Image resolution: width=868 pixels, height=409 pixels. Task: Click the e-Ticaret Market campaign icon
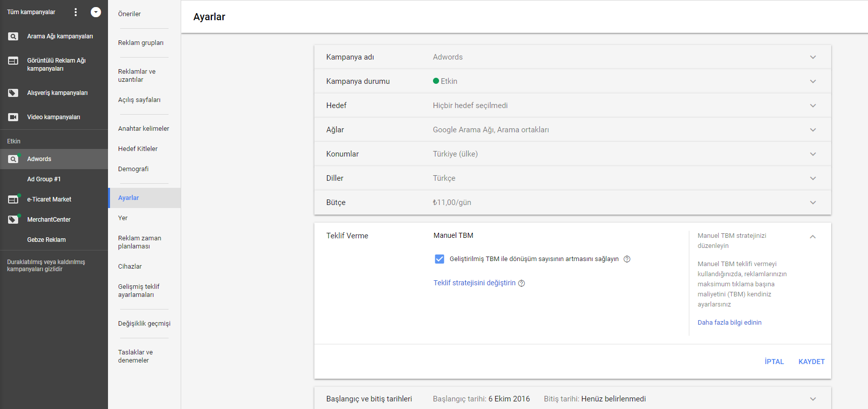click(x=13, y=199)
